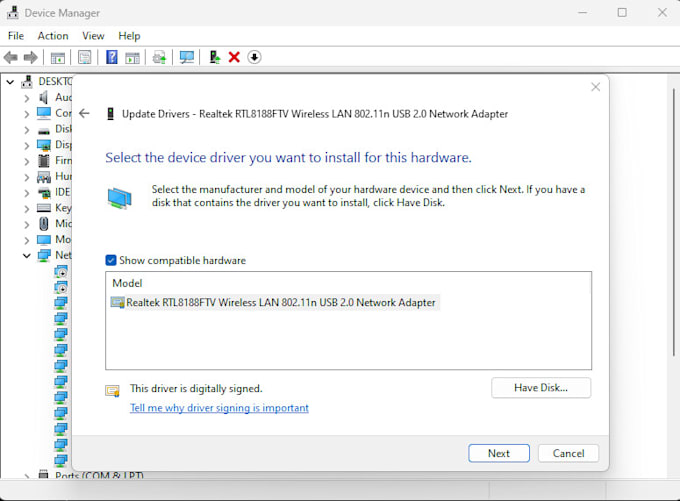Expand the Computer category chevron
680x501 pixels.
[x=26, y=114]
